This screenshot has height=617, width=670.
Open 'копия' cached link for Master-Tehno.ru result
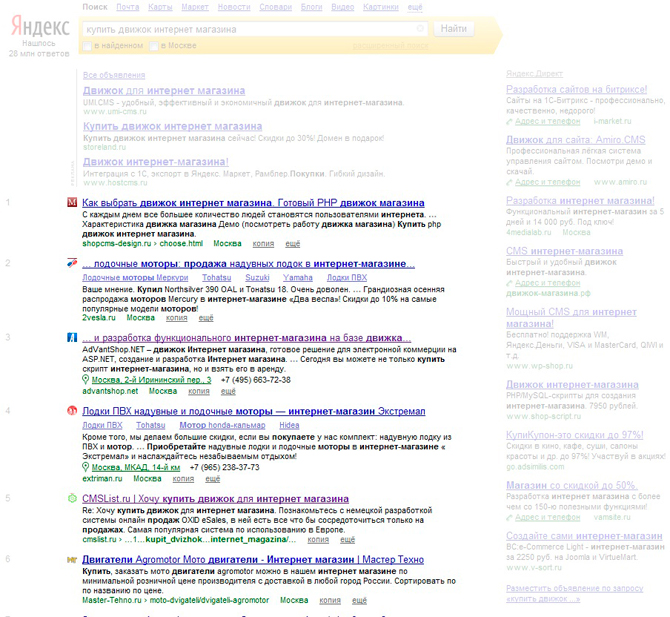pyautogui.click(x=332, y=600)
